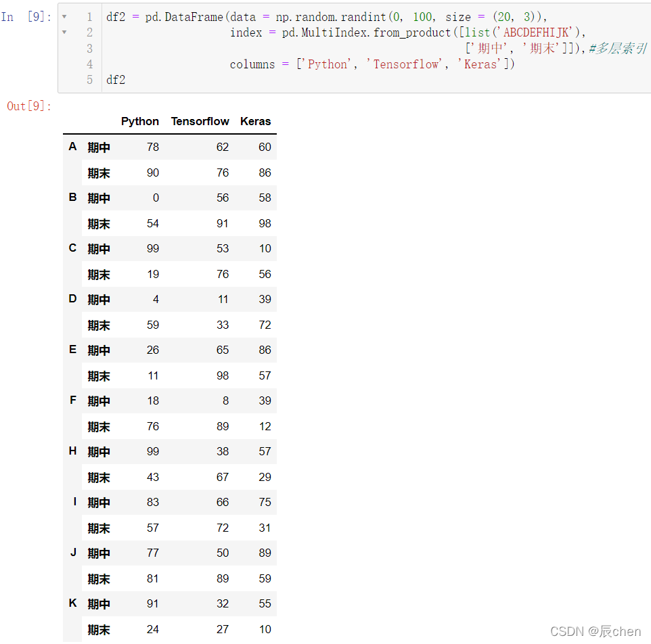Click Python value 83 in row I 期中
The image size is (651, 644).
tap(153, 502)
